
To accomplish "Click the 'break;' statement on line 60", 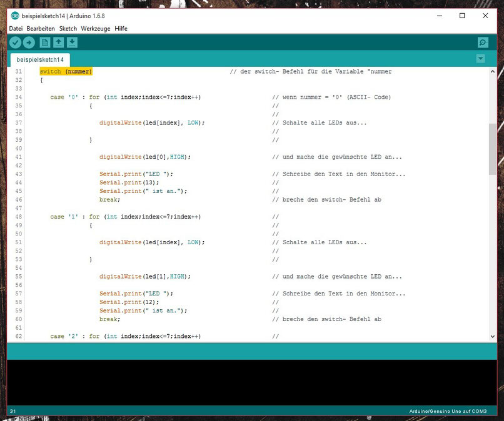I will [x=109, y=319].
